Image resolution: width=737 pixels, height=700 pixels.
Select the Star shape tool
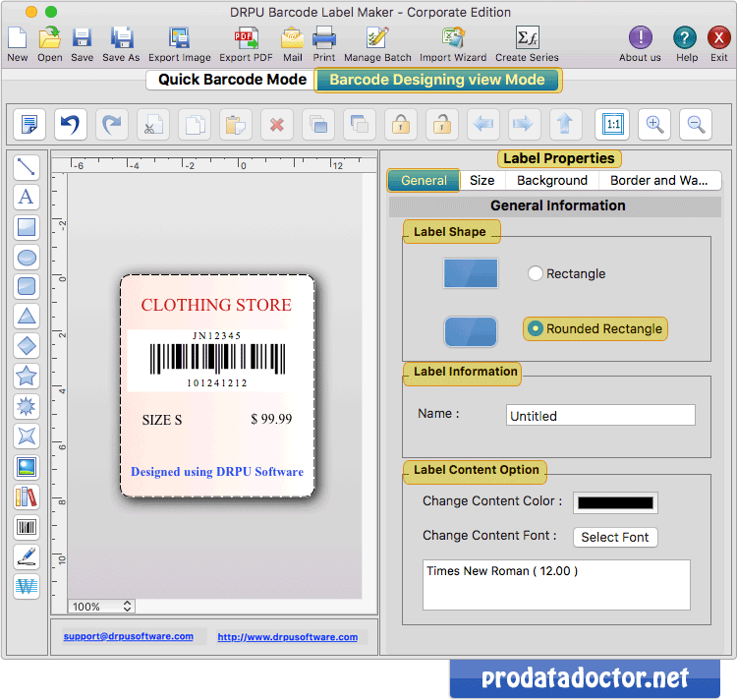(27, 377)
